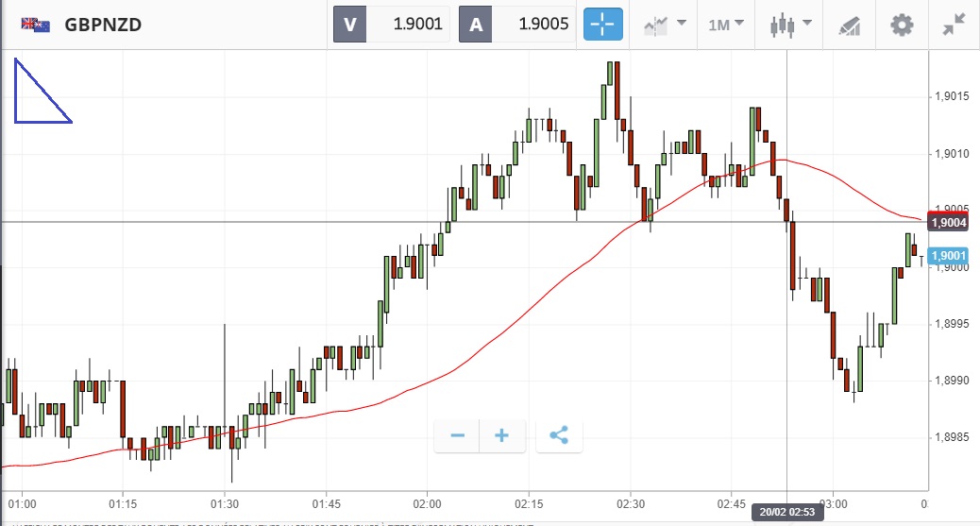Click the GBPNZD instrument name

click(103, 25)
